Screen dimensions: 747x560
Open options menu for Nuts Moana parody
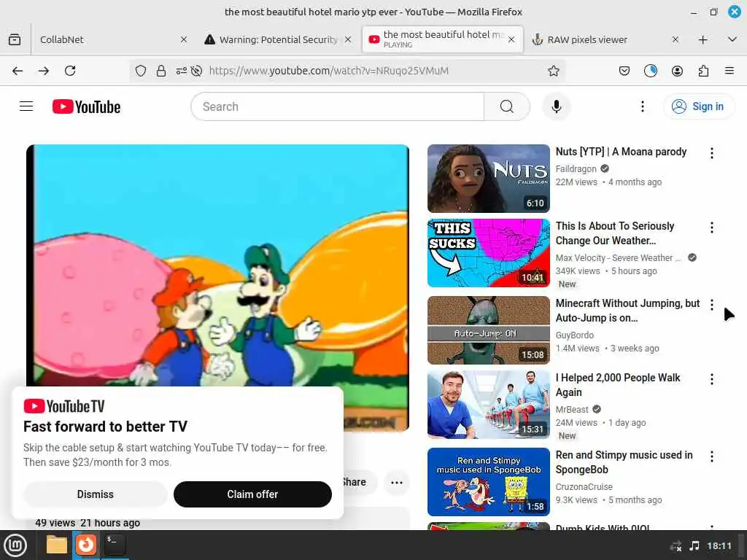point(712,153)
